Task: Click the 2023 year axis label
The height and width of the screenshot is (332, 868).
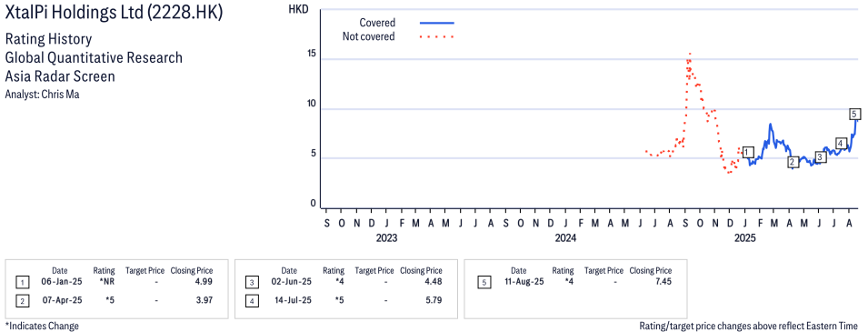Action: (x=386, y=239)
